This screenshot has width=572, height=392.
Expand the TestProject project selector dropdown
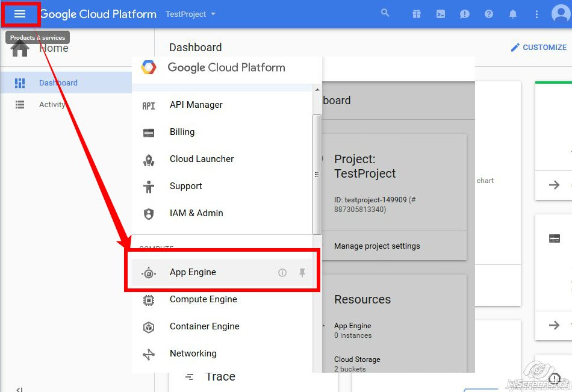point(190,14)
